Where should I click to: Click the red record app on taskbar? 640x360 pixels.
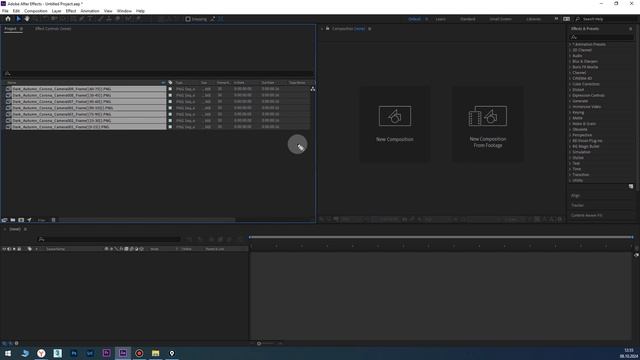pyautogui.click(x=139, y=353)
